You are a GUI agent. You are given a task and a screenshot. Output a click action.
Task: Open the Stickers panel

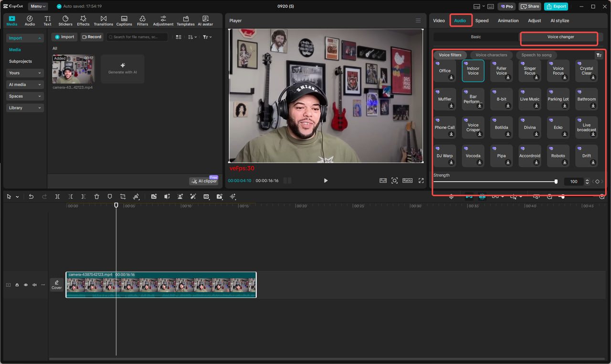pos(65,20)
